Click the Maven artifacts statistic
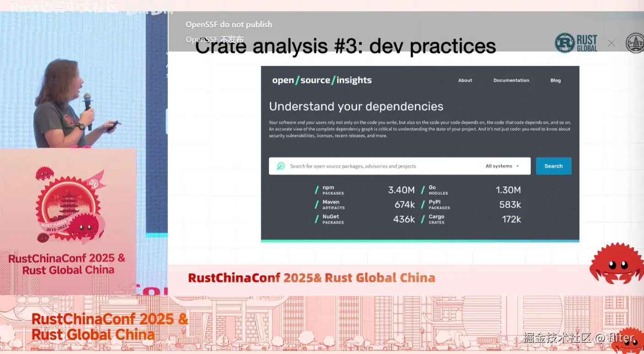644x354 pixels. click(x=365, y=205)
